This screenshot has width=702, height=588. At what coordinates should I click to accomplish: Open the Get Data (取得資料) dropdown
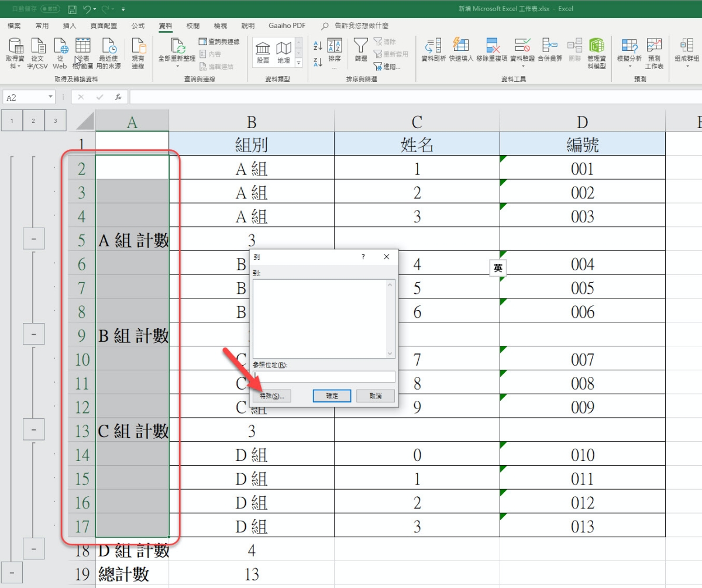16,54
